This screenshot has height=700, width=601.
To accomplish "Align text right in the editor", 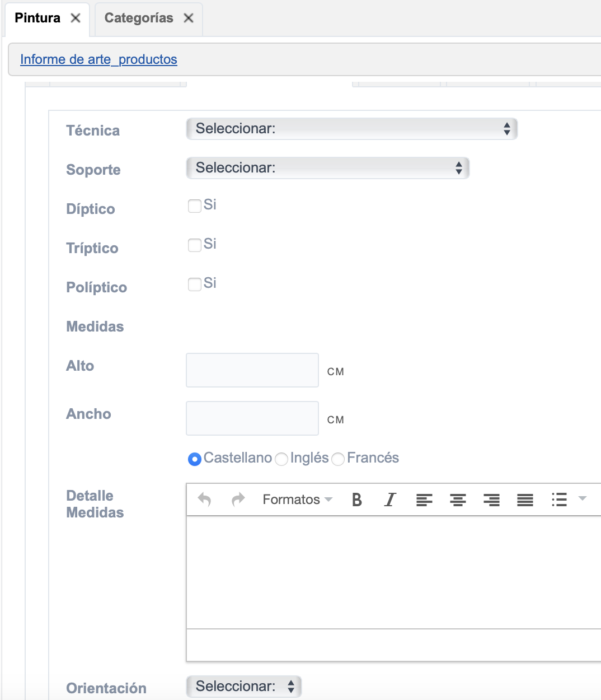I will (x=491, y=500).
